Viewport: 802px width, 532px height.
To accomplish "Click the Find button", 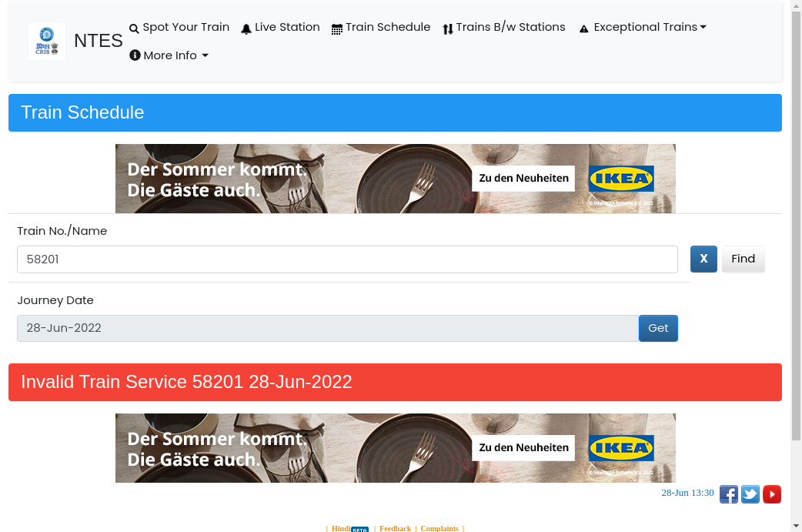I will 744,259.
